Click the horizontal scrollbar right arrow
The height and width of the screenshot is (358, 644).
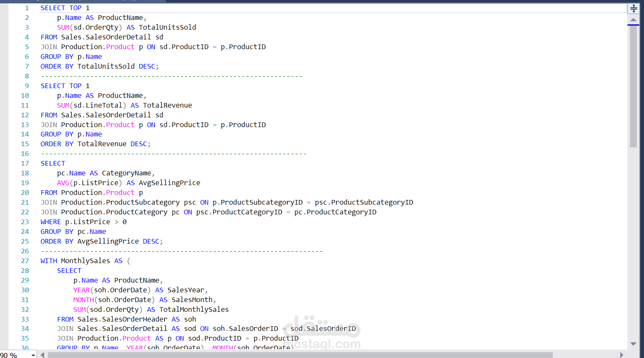tap(622, 355)
